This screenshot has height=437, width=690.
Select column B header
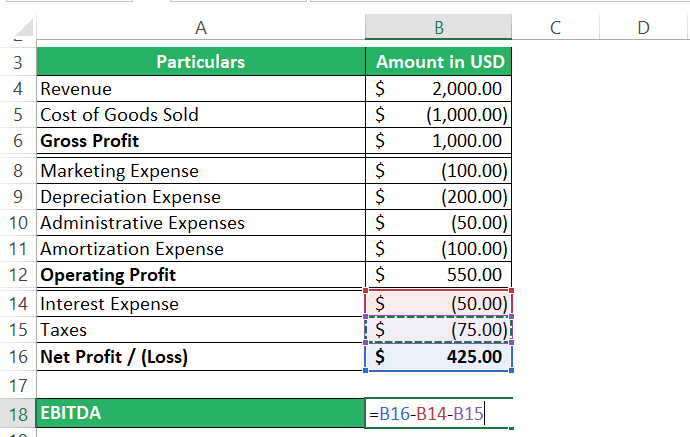click(440, 29)
